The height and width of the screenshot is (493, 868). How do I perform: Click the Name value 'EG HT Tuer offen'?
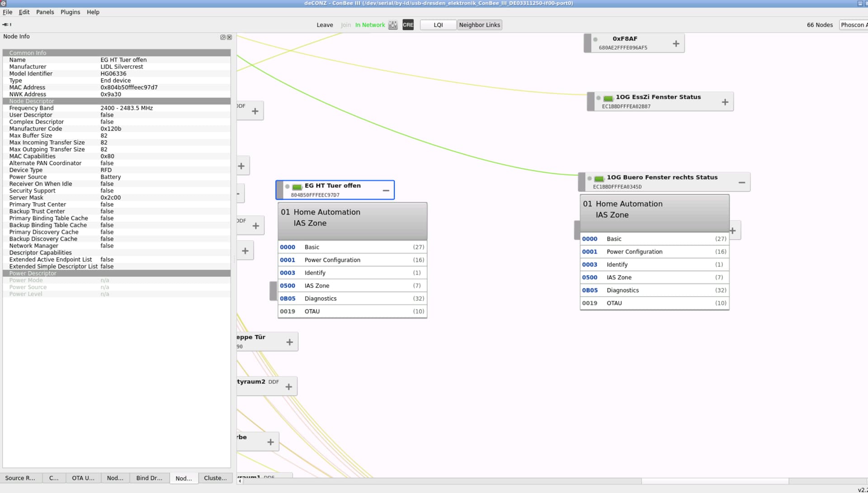[x=123, y=60]
